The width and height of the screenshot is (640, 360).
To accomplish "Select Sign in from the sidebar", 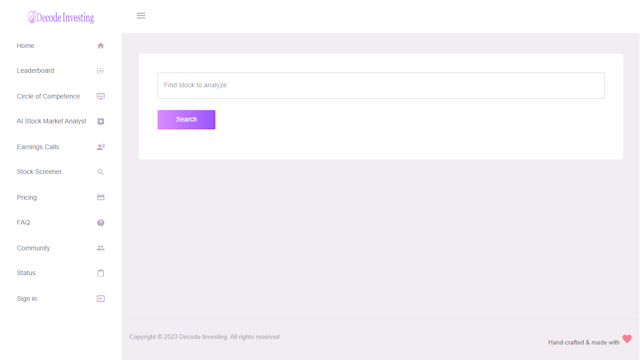I will tap(60, 299).
